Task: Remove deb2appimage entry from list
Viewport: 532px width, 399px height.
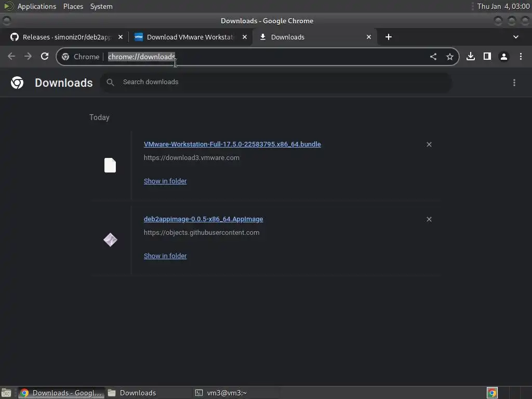Action: coord(429,220)
